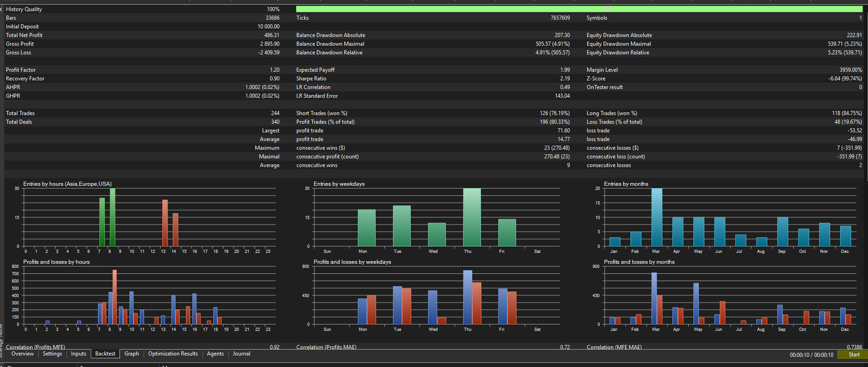Image resolution: width=868 pixels, height=367 pixels.
Task: Click the Bars value 33686
Action: click(272, 18)
